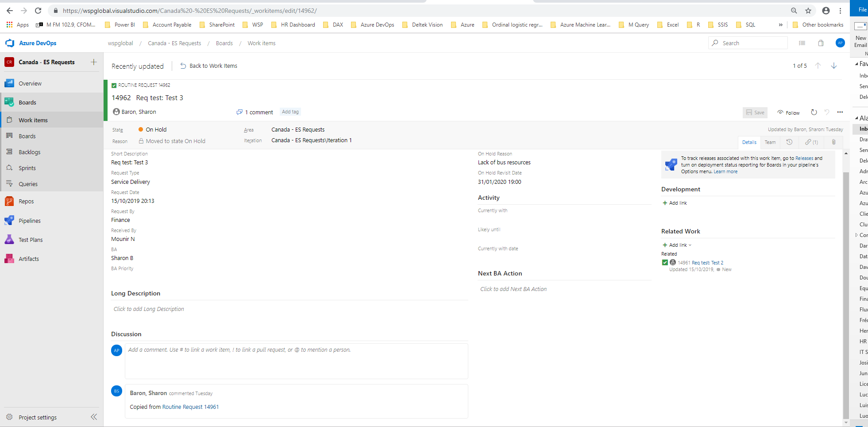Open the Iteration path field
The height and width of the screenshot is (427, 868).
[311, 140]
